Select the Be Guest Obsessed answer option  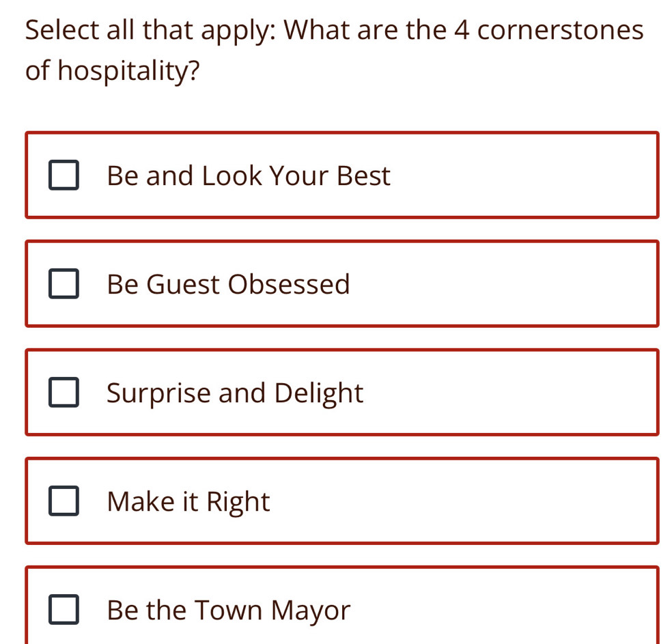pyautogui.click(x=341, y=284)
